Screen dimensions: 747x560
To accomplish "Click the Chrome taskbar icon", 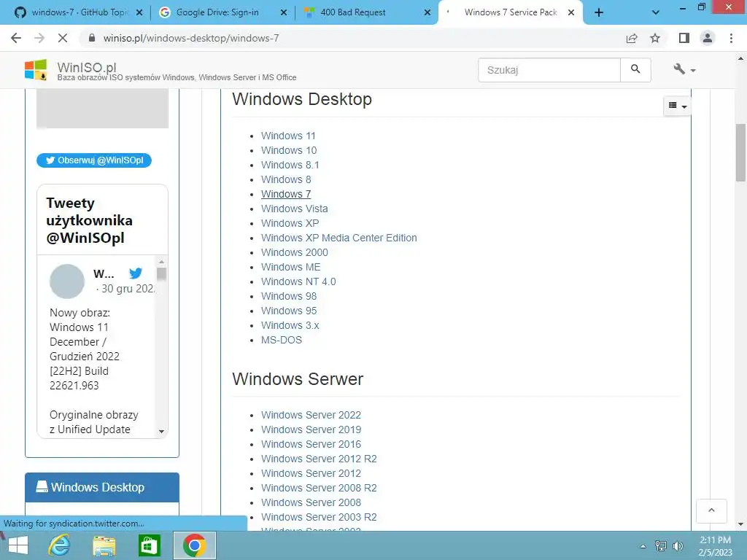I will click(194, 545).
